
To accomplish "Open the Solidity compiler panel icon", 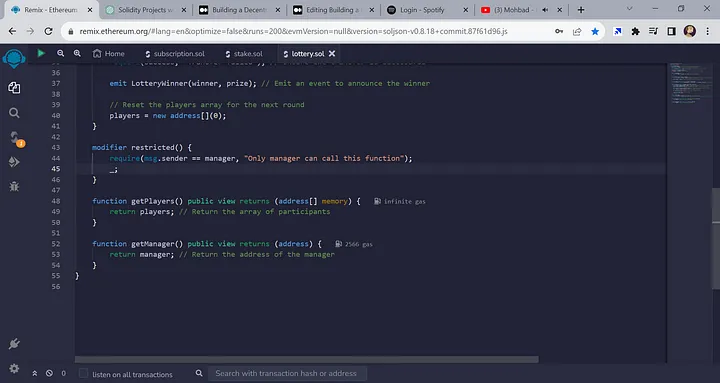I will (15, 137).
